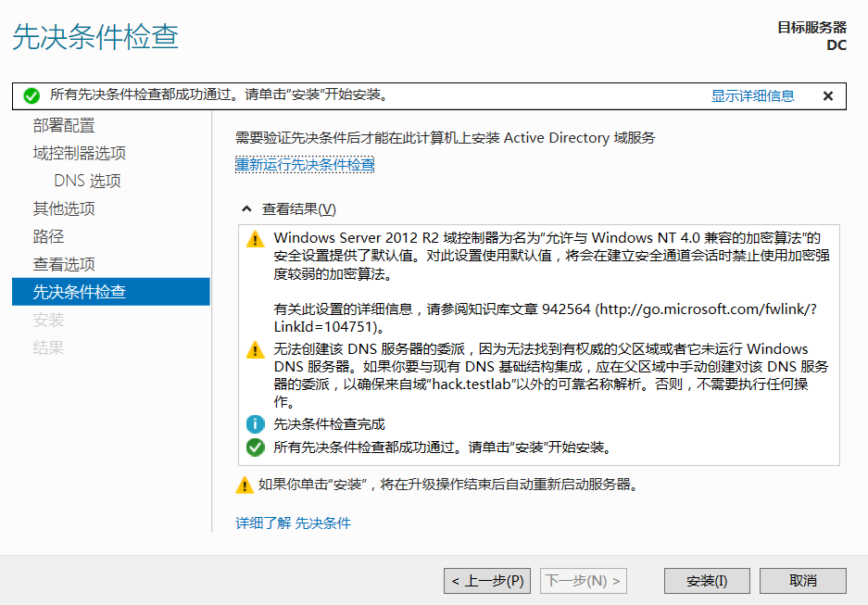Click warning icon beside Windows NT 4.0 message

(x=256, y=238)
